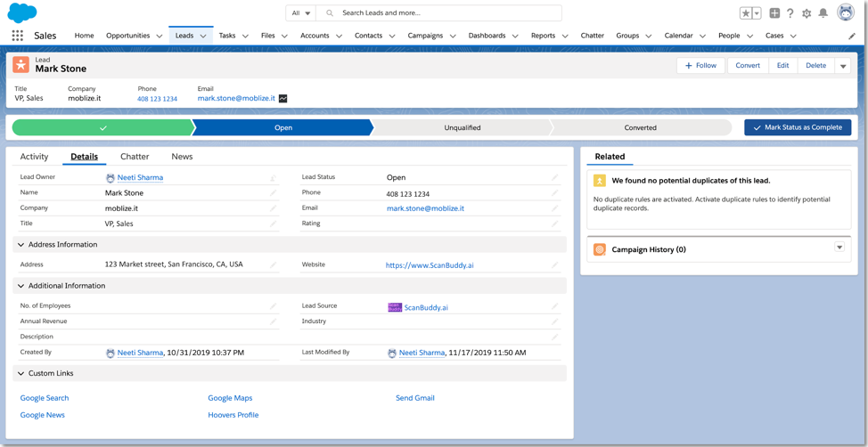This screenshot has height=447, width=868.
Task: Collapse the Address Information section
Action: [x=20, y=245]
